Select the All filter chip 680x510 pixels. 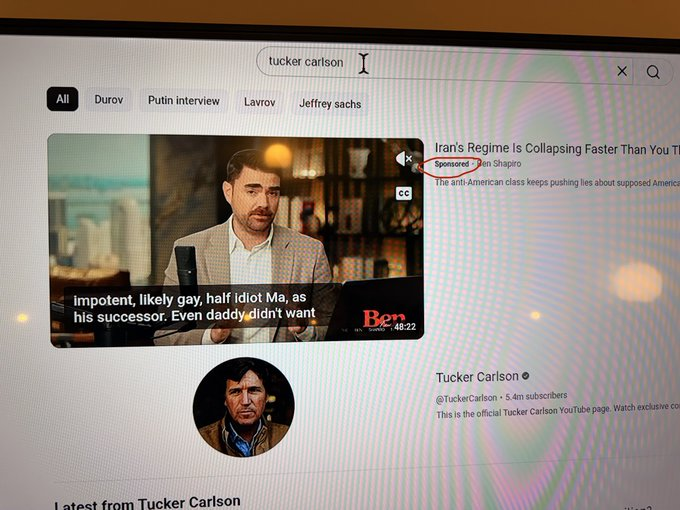click(x=62, y=99)
